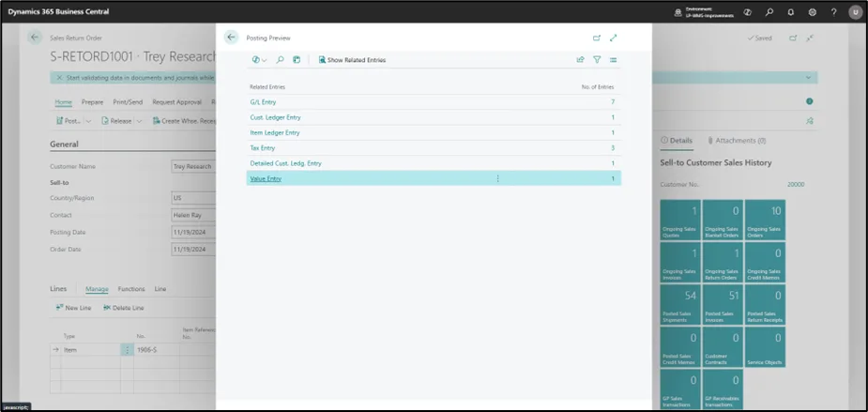This screenshot has width=868, height=412.
Task: Open the filter pane in Posting Preview
Action: tap(597, 60)
